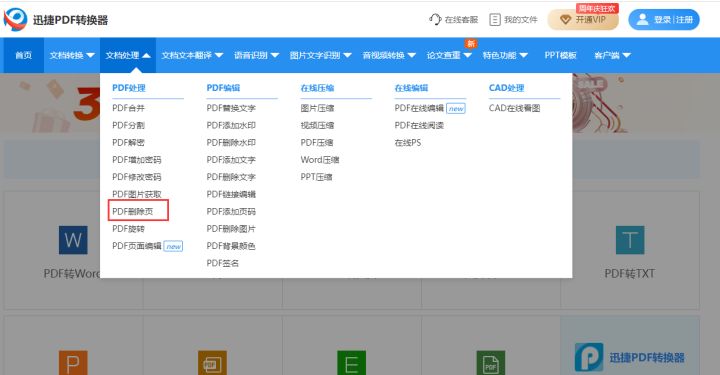Viewport: 720px width, 375px height.
Task: Click the user avatar icon on 登录|注册
Action: pyautogui.click(x=642, y=19)
